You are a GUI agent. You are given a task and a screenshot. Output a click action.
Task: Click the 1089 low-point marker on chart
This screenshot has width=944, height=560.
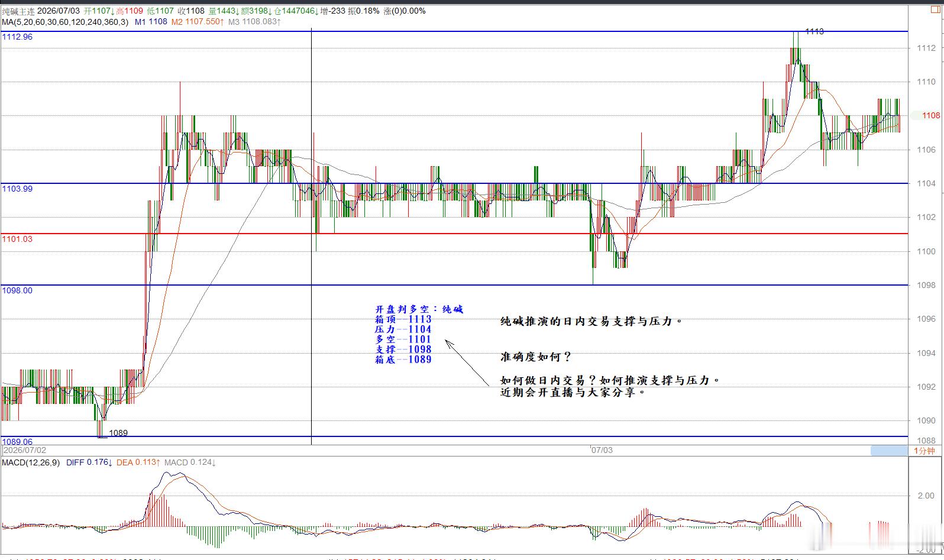coord(118,433)
